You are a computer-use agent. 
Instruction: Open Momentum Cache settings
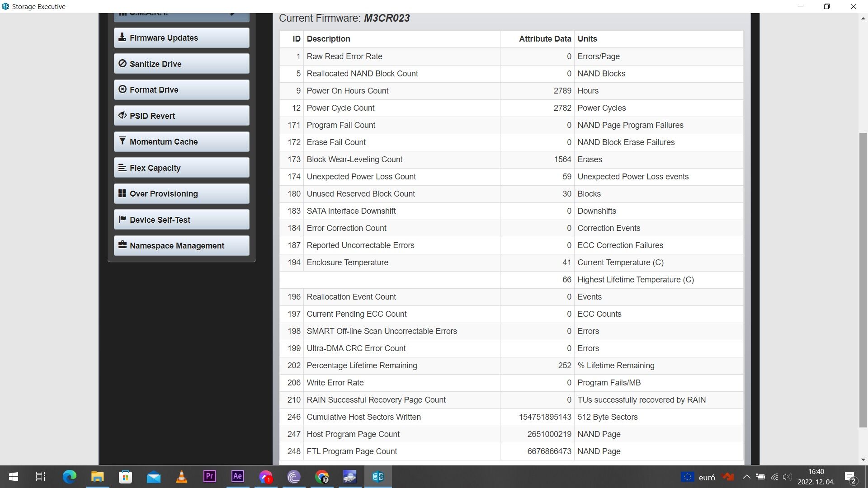coord(181,142)
